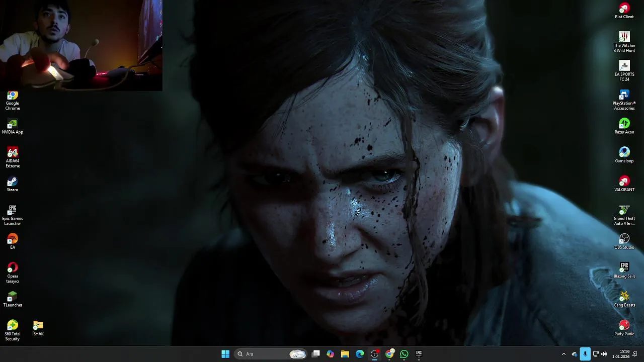Open Microsoft Edge from the taskbar
Image resolution: width=644 pixels, height=362 pixels.
(360, 354)
